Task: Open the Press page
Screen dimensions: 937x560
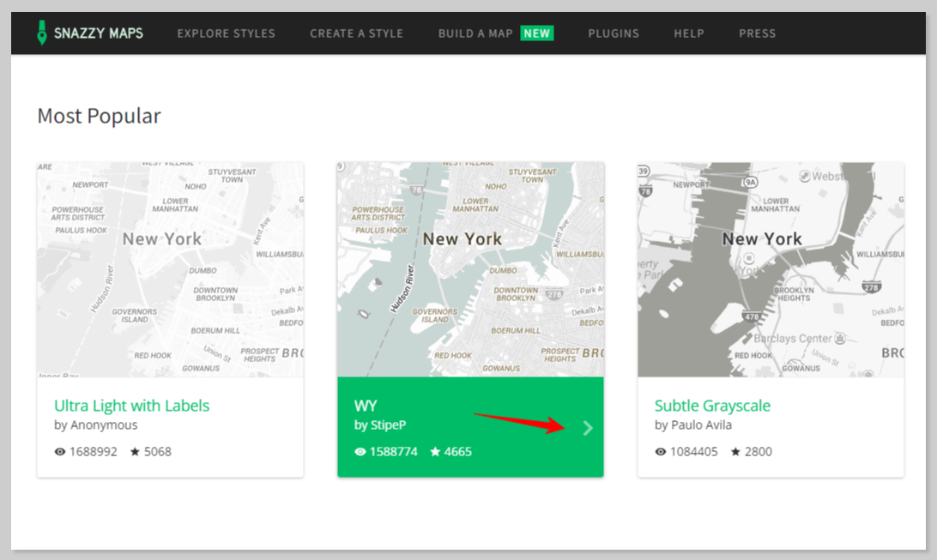Action: (x=757, y=33)
